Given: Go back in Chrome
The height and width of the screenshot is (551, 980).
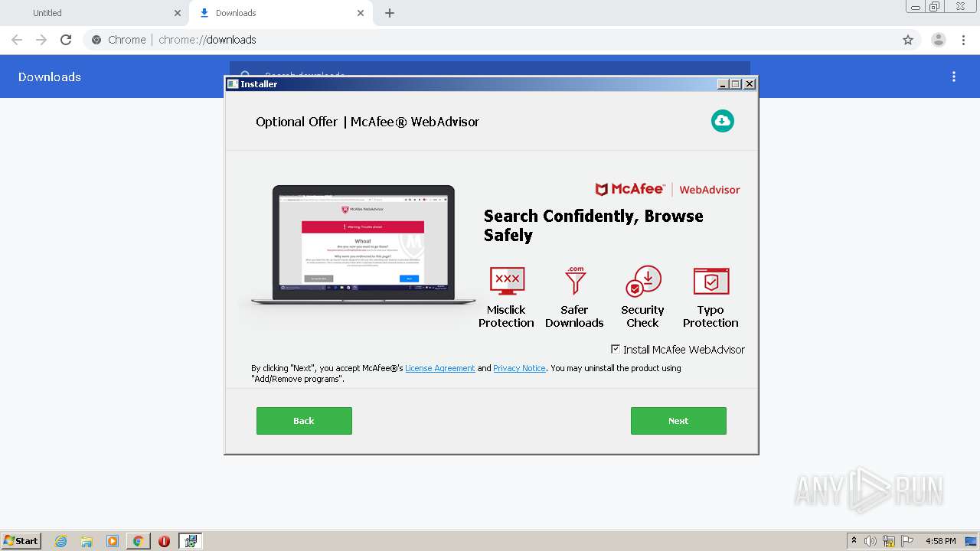Looking at the screenshot, I should click(x=17, y=40).
